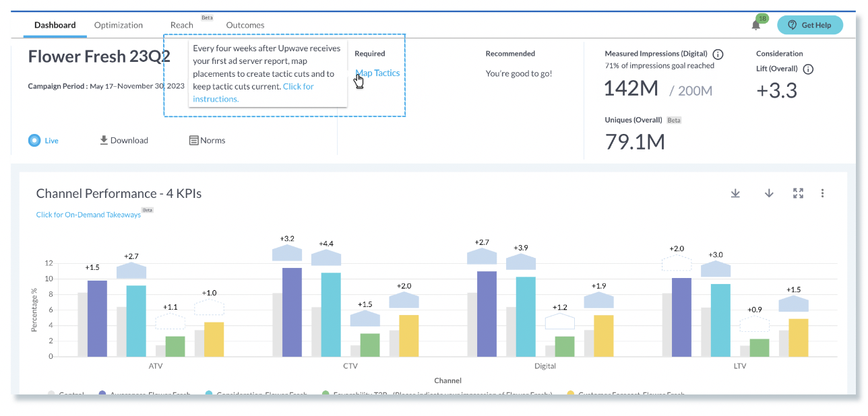
Task: Click the "/ 200M" impressions goal text
Action: (x=691, y=91)
